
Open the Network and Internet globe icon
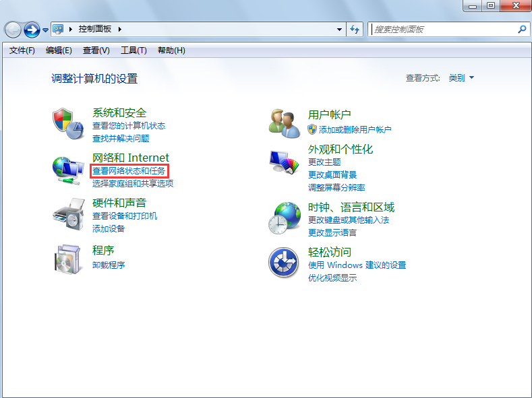coord(68,169)
